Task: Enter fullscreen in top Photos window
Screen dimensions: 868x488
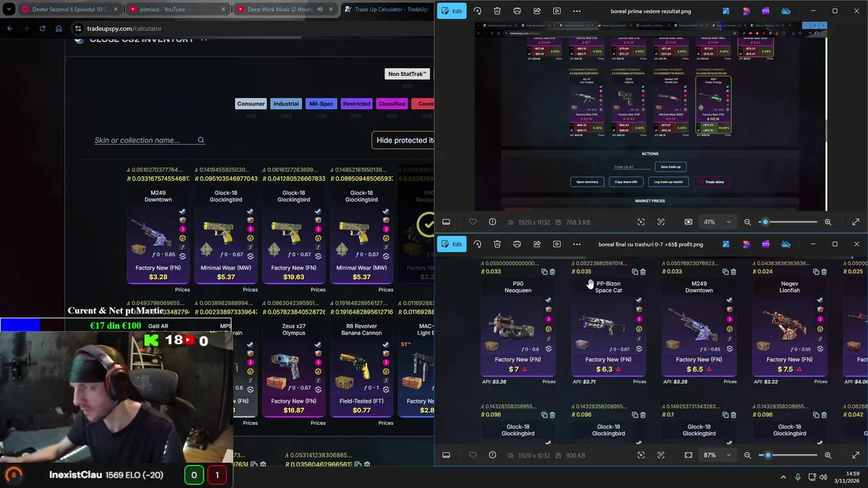Action: (856, 222)
